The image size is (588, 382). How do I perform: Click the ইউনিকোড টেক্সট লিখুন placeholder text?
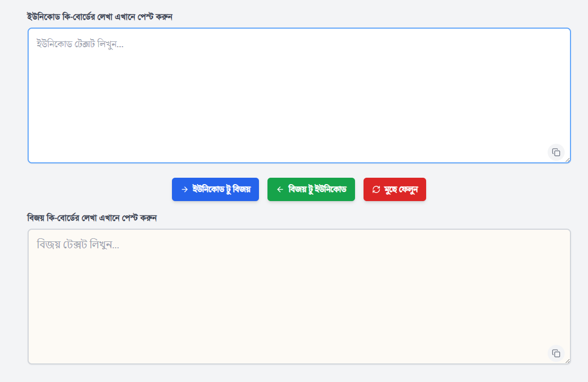(80, 44)
